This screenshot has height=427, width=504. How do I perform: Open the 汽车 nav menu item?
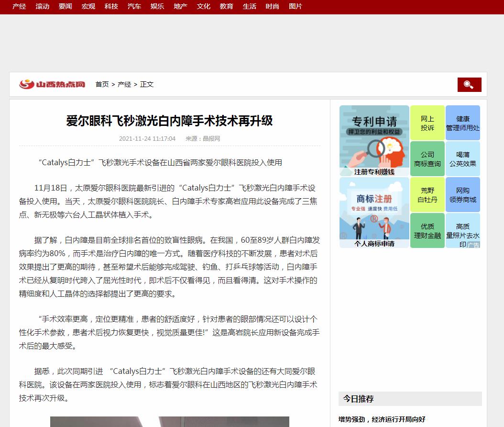pos(134,6)
